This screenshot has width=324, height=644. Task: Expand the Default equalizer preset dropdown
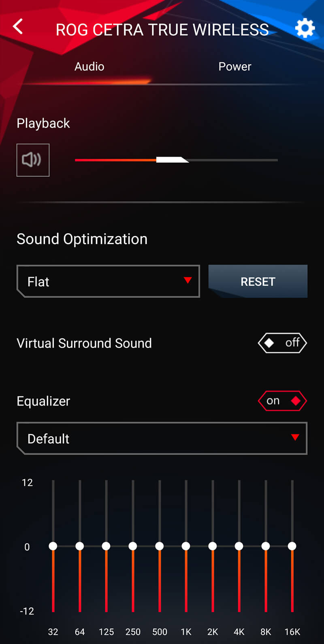[x=162, y=438]
